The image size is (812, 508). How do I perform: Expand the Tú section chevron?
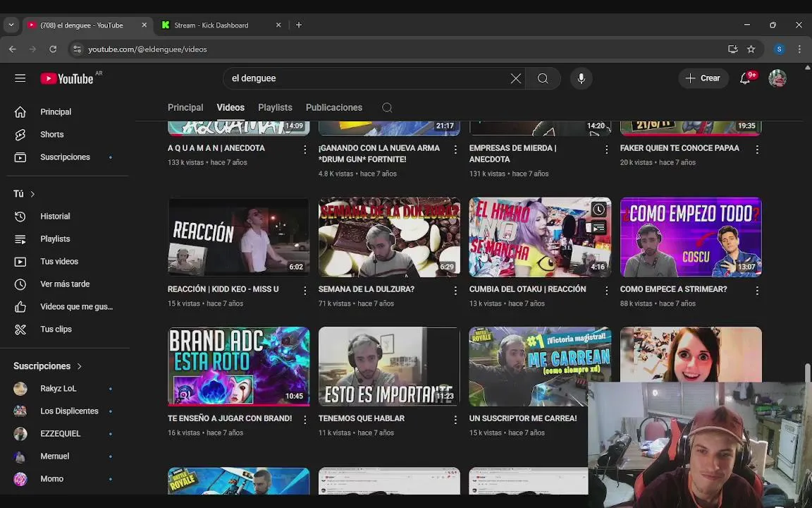[32, 194]
